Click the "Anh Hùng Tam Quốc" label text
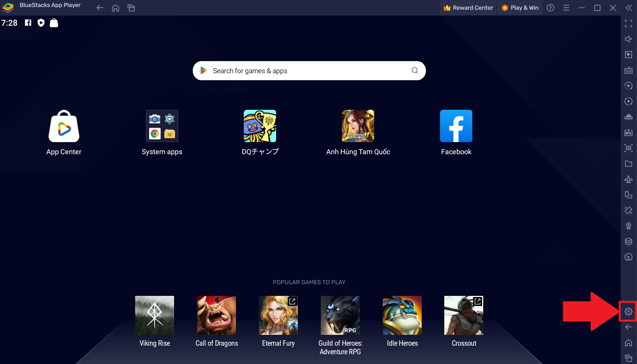The width and height of the screenshot is (637, 364). tap(358, 152)
